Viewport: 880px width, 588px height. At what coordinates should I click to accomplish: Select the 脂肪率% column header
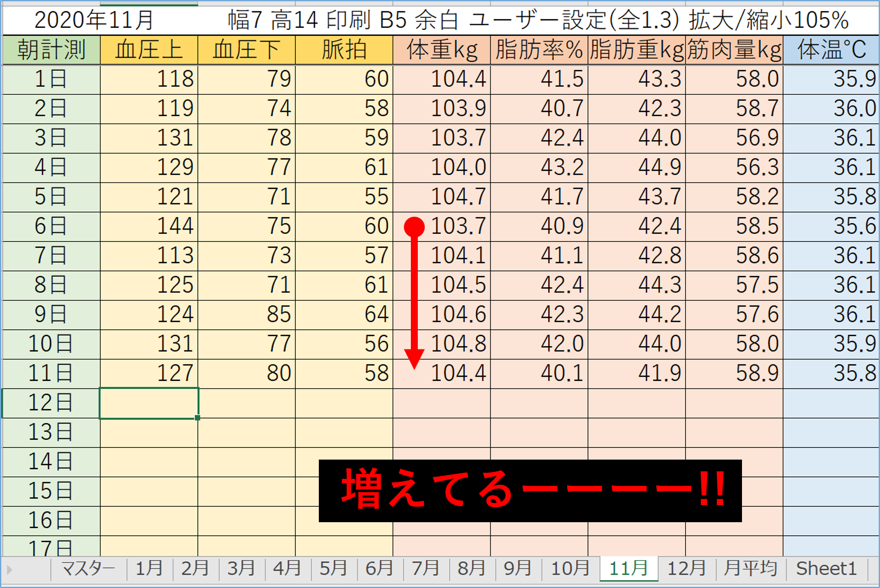coord(539,50)
